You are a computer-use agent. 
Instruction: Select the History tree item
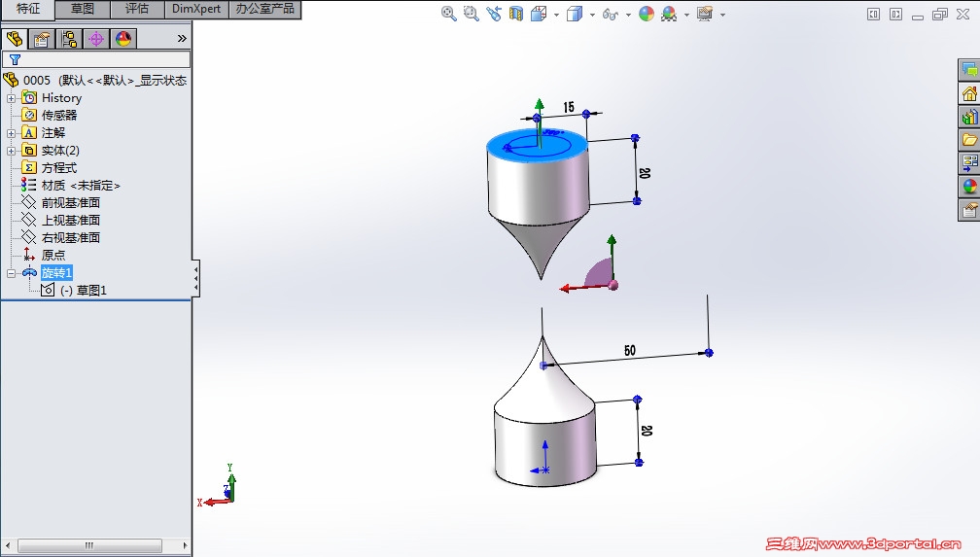tap(61, 98)
